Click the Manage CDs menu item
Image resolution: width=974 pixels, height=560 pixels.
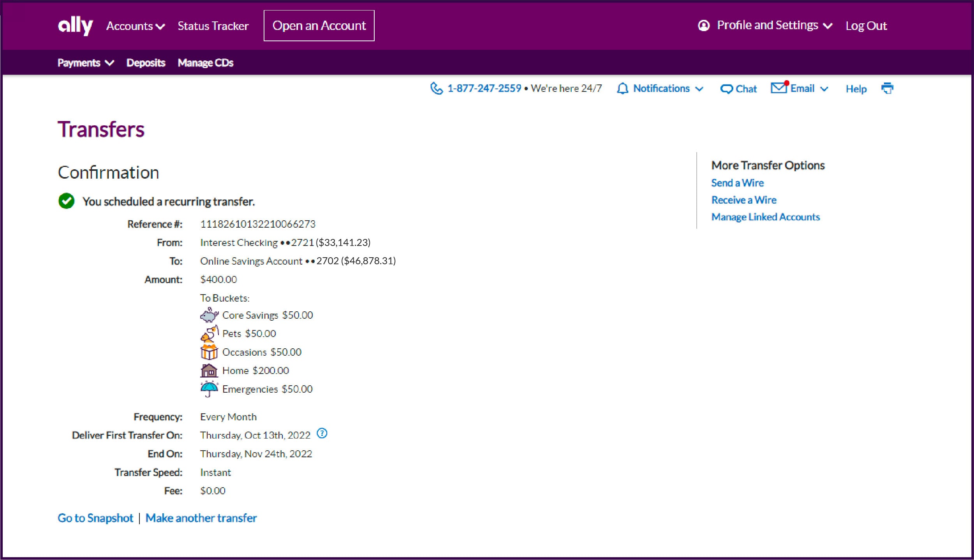point(205,63)
